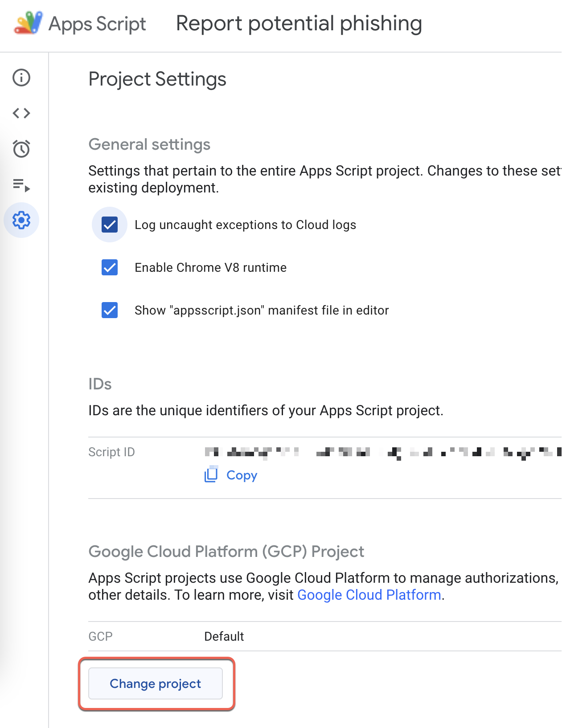
Task: Open the Editor code brackets icon
Action: click(21, 113)
